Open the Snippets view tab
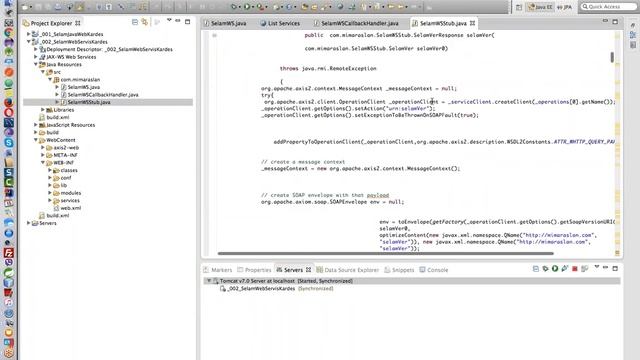Screen dimensions: 640x360 [399, 270]
